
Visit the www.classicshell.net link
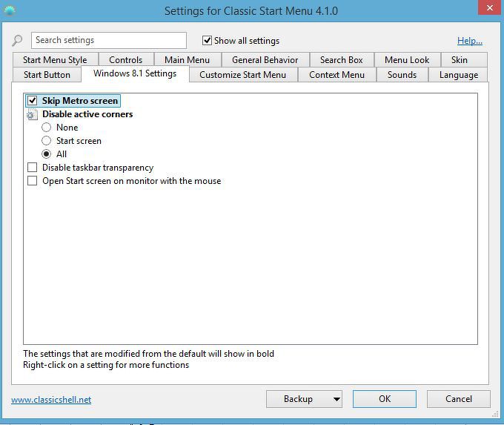click(x=51, y=400)
